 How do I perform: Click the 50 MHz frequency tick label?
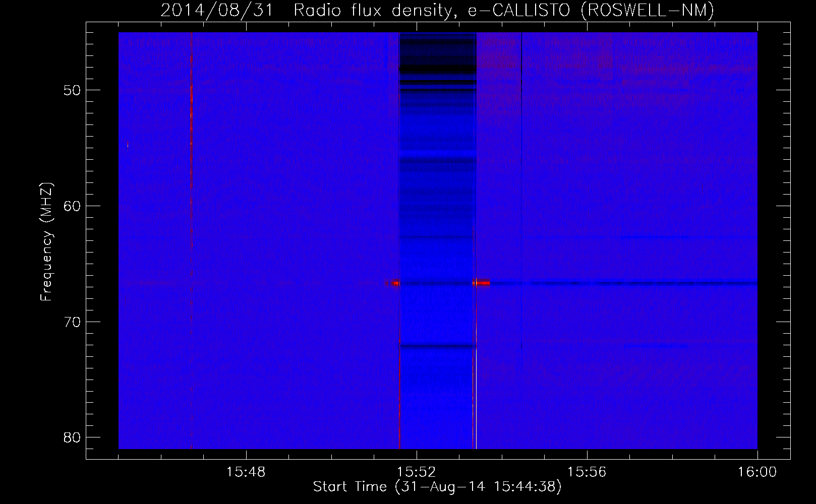coord(72,90)
